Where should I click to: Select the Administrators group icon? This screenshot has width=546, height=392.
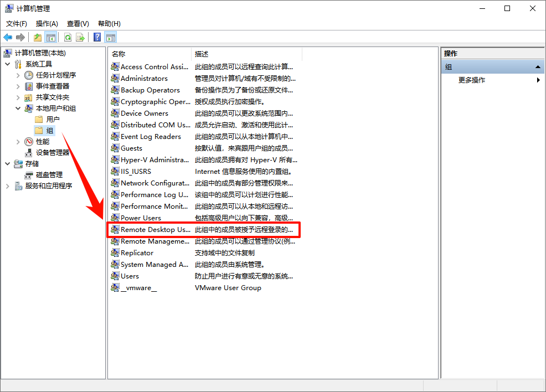click(x=115, y=78)
